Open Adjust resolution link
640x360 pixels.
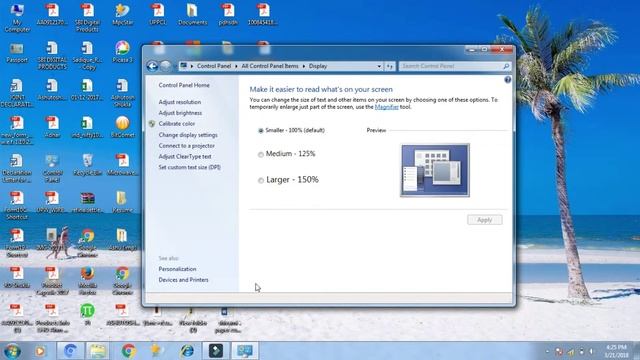point(180,102)
